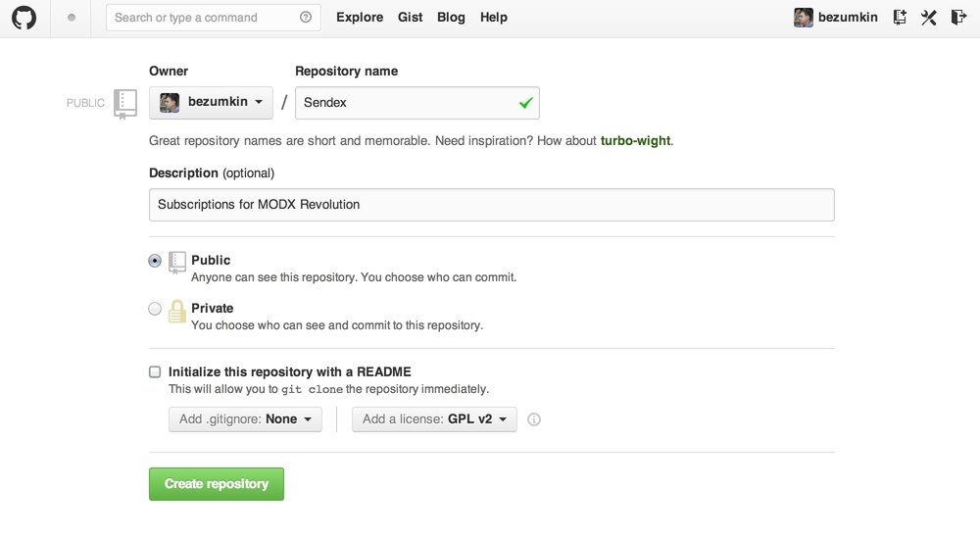Click the command bar help question icon
This screenshot has width=980, height=539.
pos(306,18)
